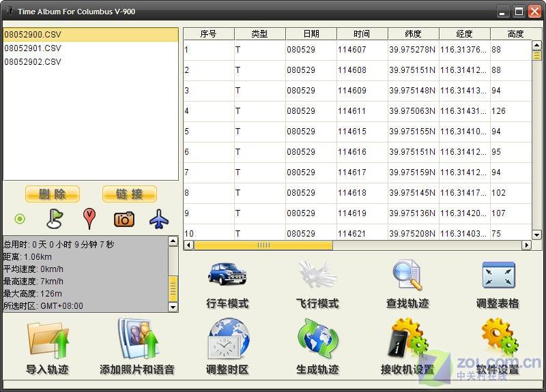
Task: Click the red V map pin icon
Action: point(89,219)
